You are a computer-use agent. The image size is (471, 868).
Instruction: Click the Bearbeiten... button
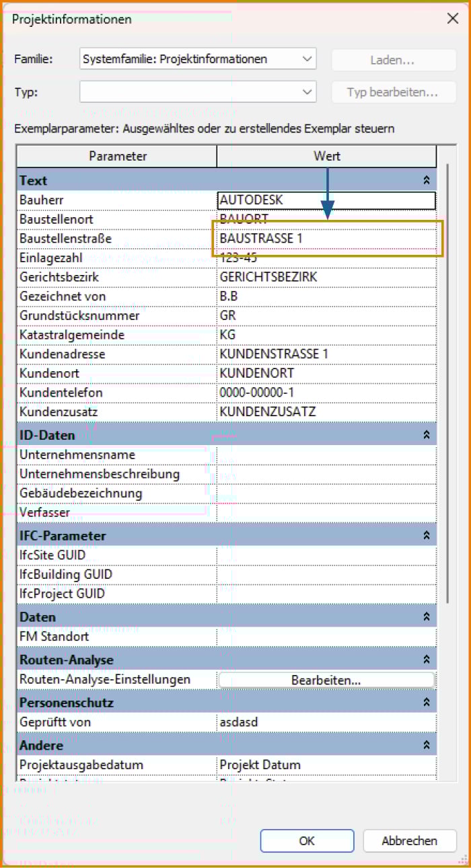(x=326, y=680)
